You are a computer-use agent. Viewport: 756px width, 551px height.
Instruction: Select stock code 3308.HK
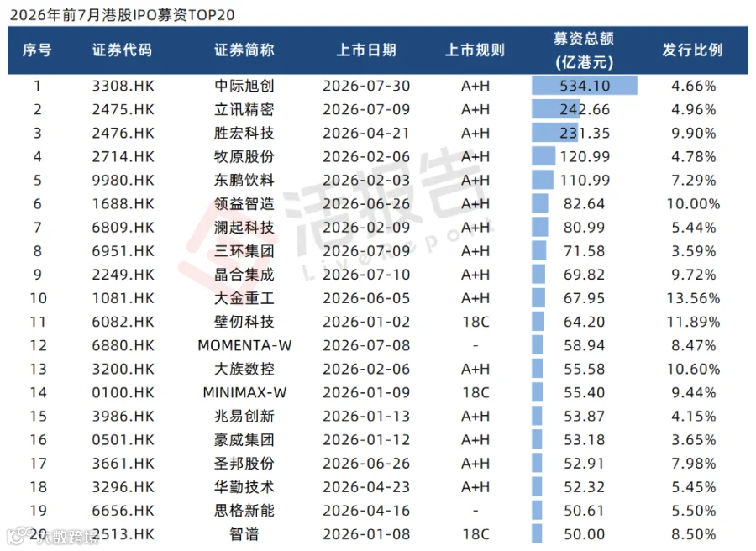123,86
